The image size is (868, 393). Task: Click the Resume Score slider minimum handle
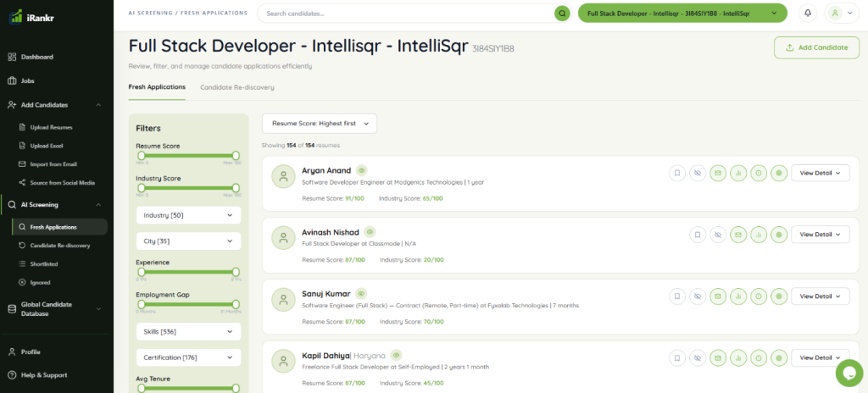[x=142, y=156]
